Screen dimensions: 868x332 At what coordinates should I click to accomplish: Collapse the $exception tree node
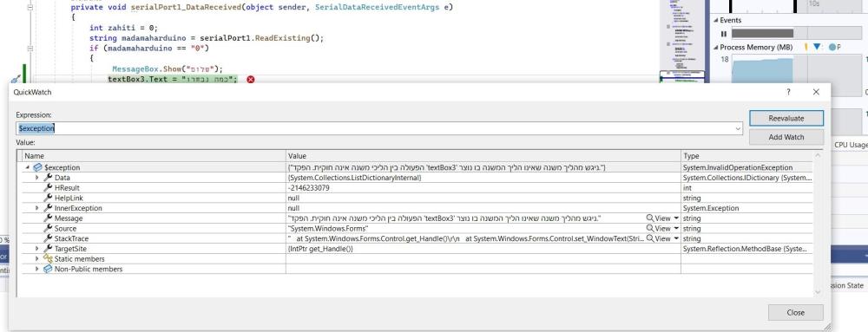[28, 167]
